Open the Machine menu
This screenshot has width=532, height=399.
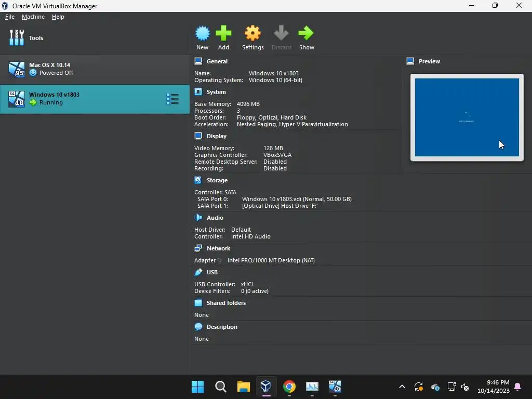(33, 17)
